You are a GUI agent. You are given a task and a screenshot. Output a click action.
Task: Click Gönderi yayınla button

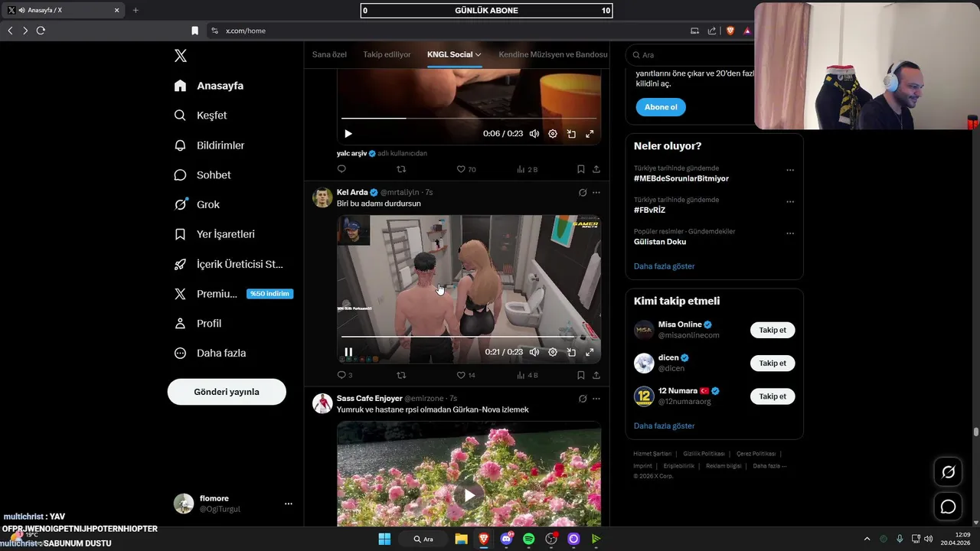(227, 392)
